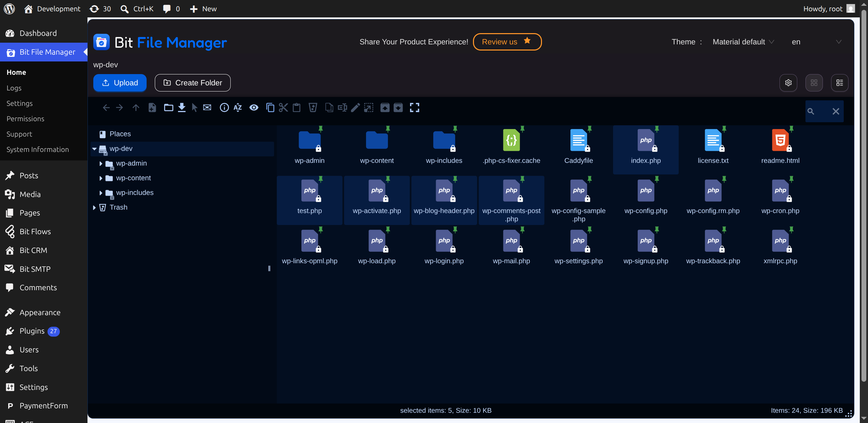
Task: Click the envelope mail toolbar icon
Action: pos(207,108)
